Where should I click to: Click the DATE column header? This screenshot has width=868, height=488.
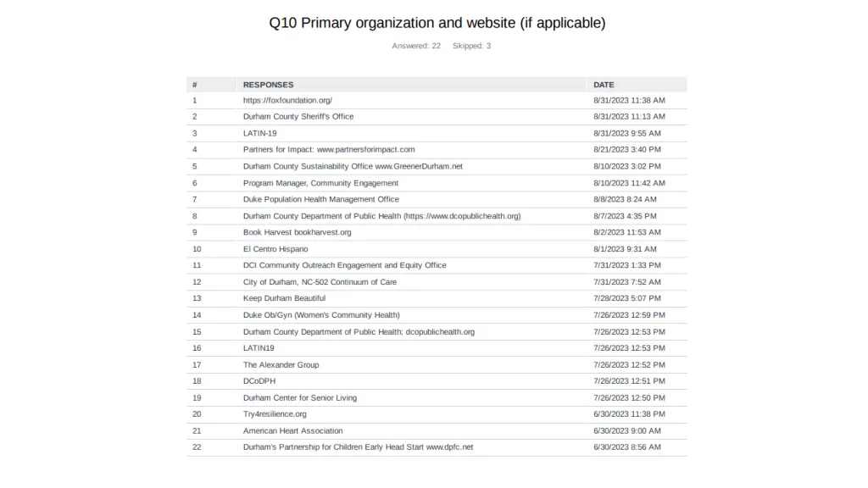tap(604, 85)
